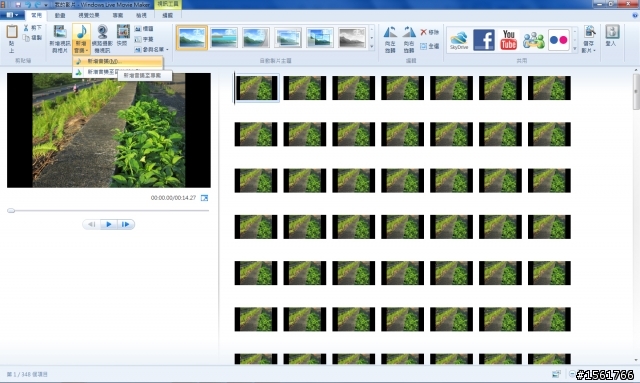Click the thumbnail size icon in status bar
This screenshot has height=383, width=640.
pyautogui.click(x=556, y=374)
